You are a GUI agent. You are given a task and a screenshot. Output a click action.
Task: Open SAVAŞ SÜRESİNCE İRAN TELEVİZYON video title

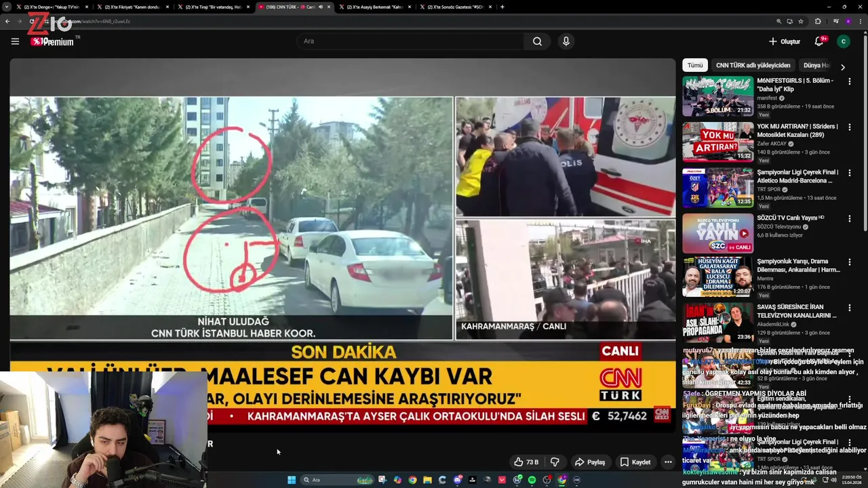(x=797, y=311)
